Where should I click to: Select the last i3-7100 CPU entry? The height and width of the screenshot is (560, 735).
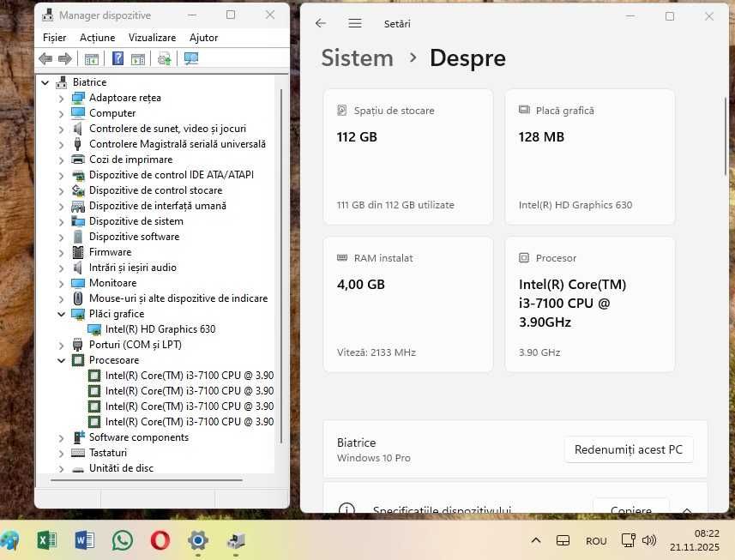[190, 422]
